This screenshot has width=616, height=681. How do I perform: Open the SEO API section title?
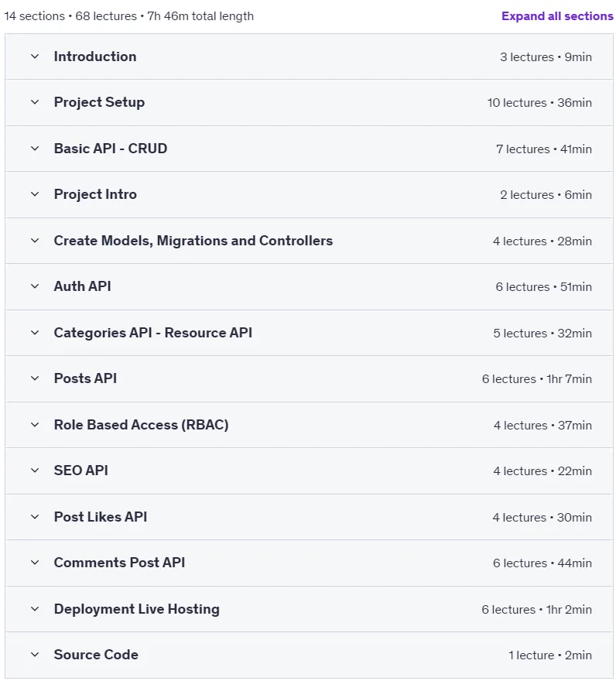pos(80,471)
